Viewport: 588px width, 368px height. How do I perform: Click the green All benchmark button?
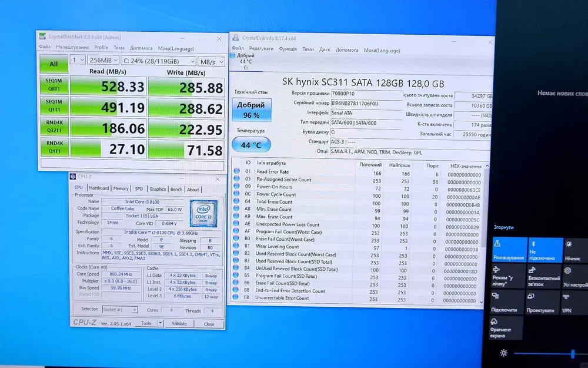[x=54, y=64]
